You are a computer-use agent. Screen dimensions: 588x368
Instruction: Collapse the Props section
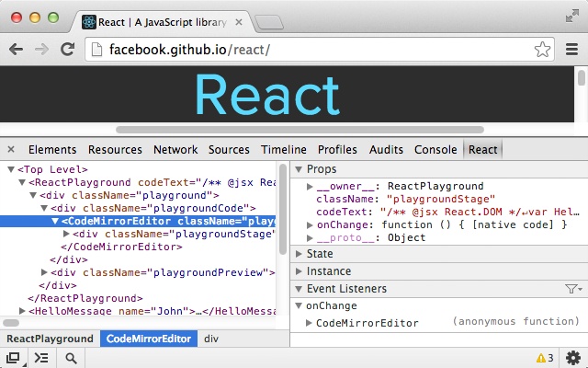coord(299,169)
